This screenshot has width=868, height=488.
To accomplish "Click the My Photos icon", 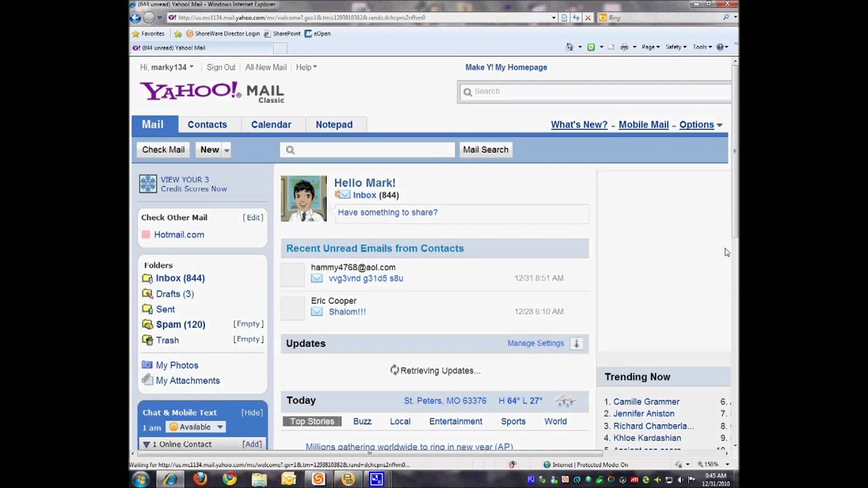I will pos(146,365).
